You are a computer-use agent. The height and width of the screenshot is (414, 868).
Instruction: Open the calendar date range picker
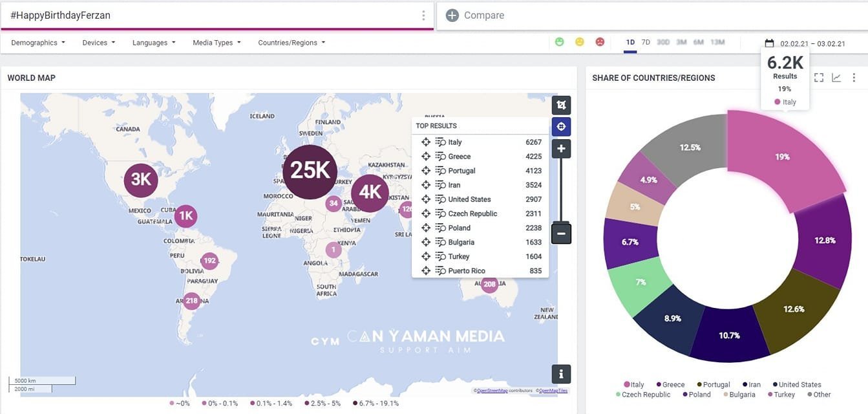769,43
